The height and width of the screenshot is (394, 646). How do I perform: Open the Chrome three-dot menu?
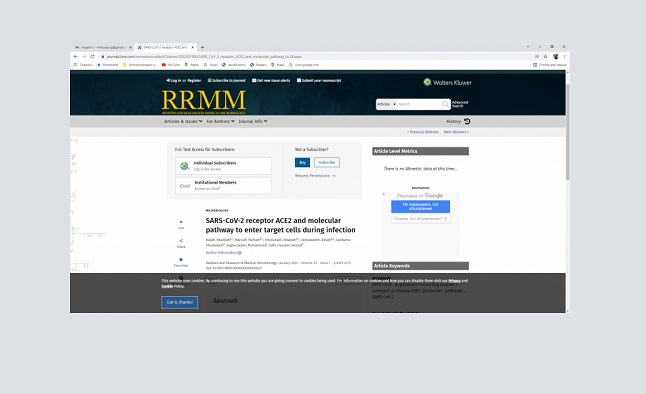565,56
